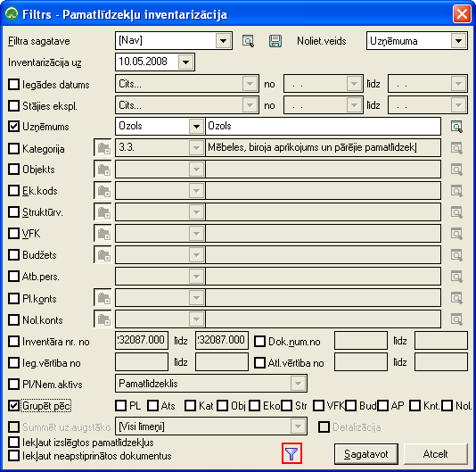Click the Sagatavot button
Screen dimensions: 476x472
(366, 454)
